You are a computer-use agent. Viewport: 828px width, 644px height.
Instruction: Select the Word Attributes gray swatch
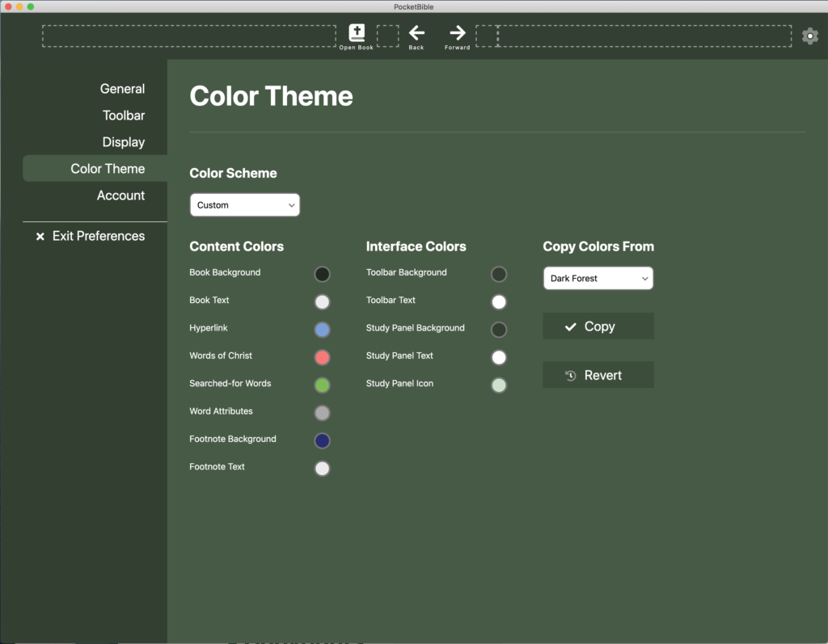pos(322,413)
